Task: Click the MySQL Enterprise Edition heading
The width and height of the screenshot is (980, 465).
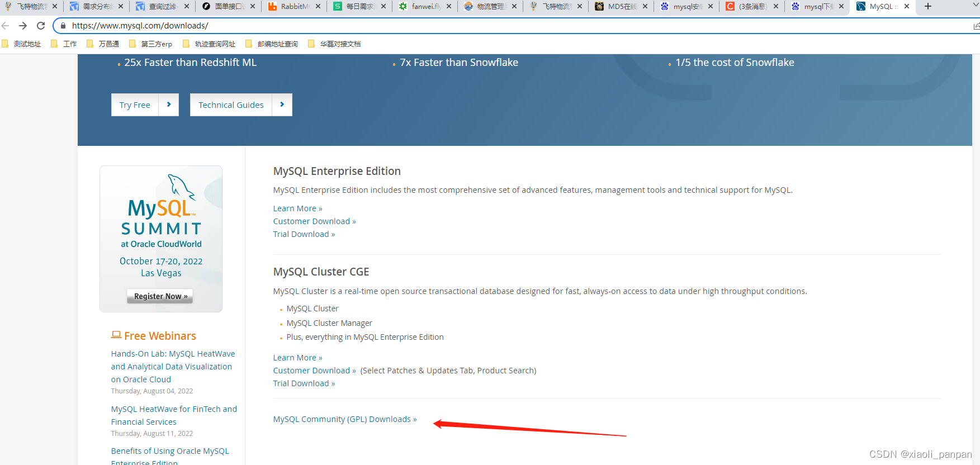Action: coord(337,171)
